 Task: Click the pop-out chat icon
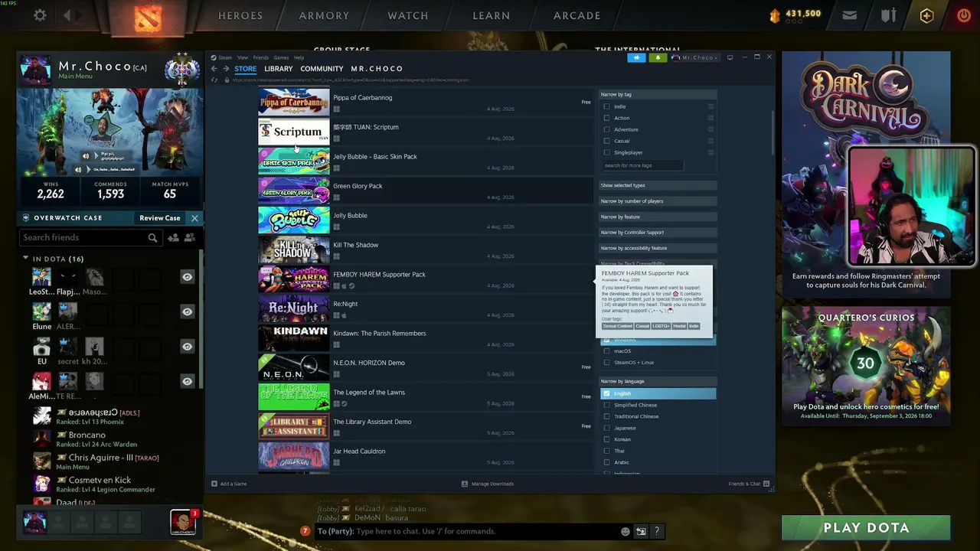[641, 531]
